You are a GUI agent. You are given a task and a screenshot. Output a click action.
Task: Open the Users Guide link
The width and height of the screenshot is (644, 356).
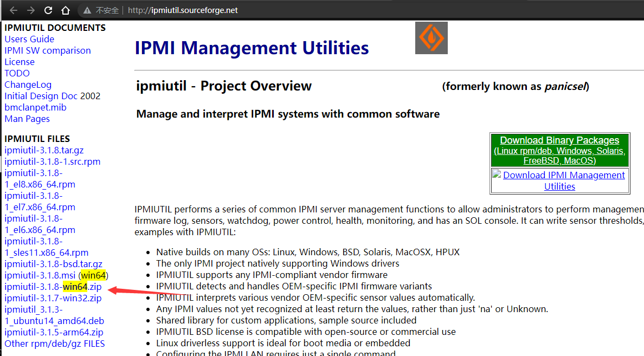pyautogui.click(x=29, y=39)
